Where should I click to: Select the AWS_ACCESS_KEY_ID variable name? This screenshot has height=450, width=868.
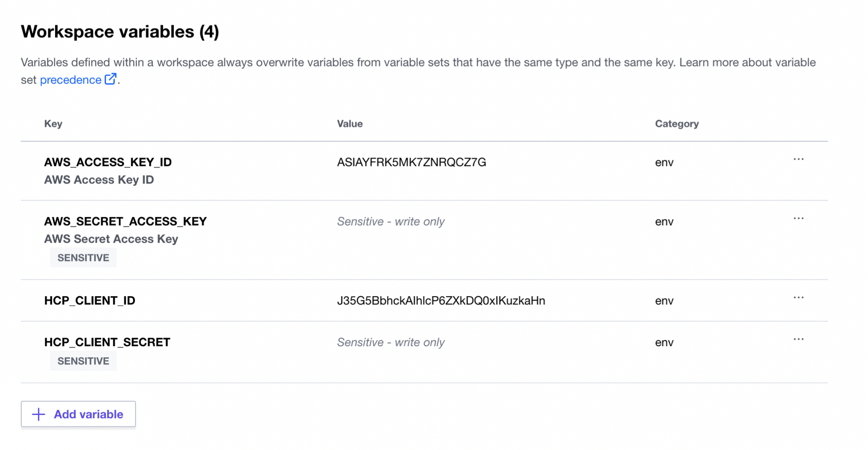click(x=108, y=162)
